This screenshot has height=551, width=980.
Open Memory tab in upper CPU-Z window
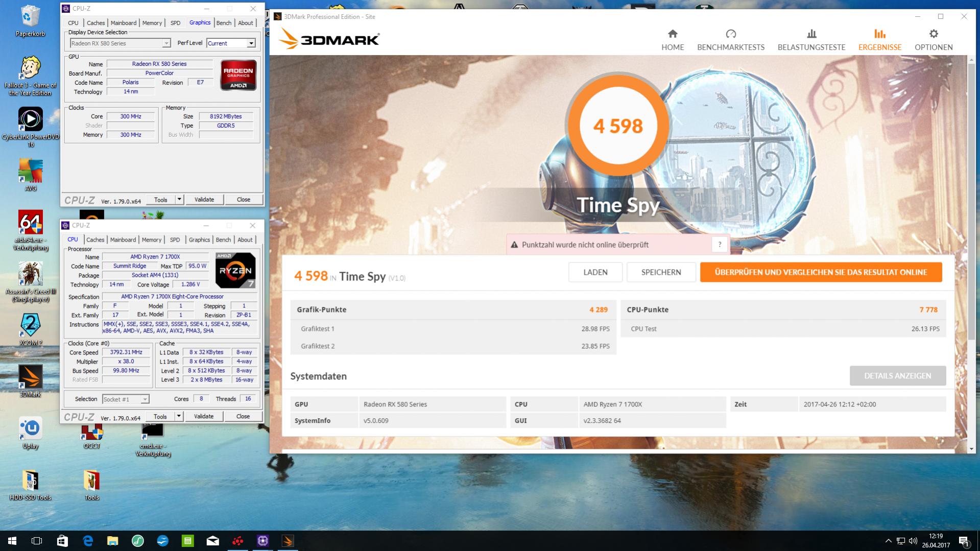152,23
